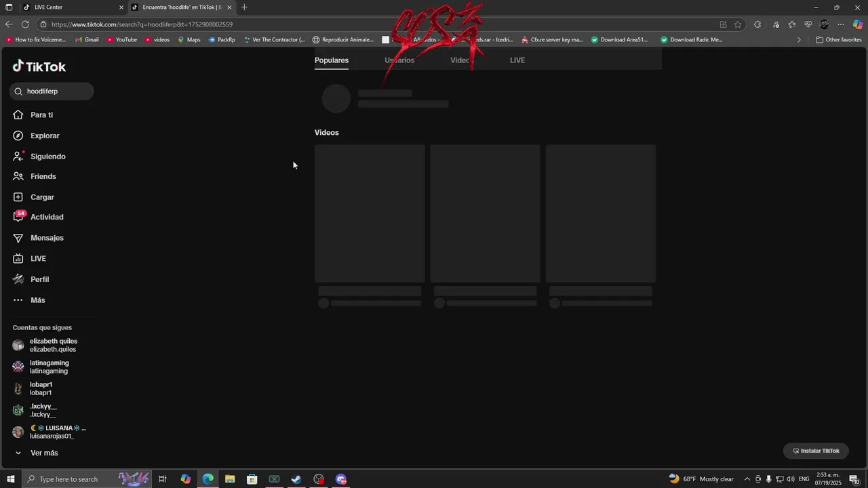Open the Other favorites folder
The height and width of the screenshot is (488, 868).
click(839, 40)
